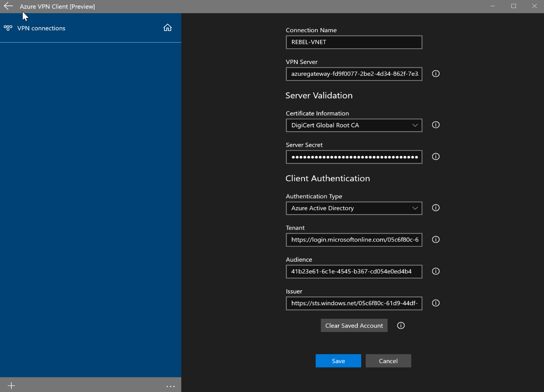Click the home icon in the sidebar
The height and width of the screenshot is (392, 544).
167,27
